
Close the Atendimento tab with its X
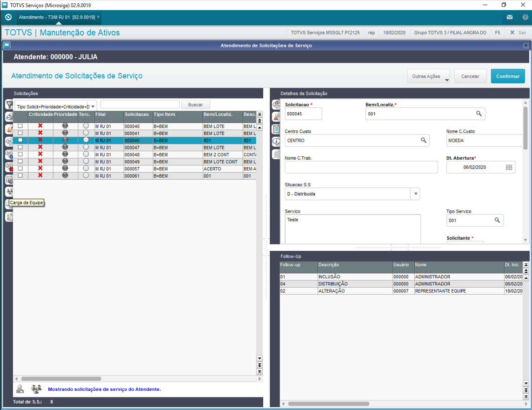point(99,17)
